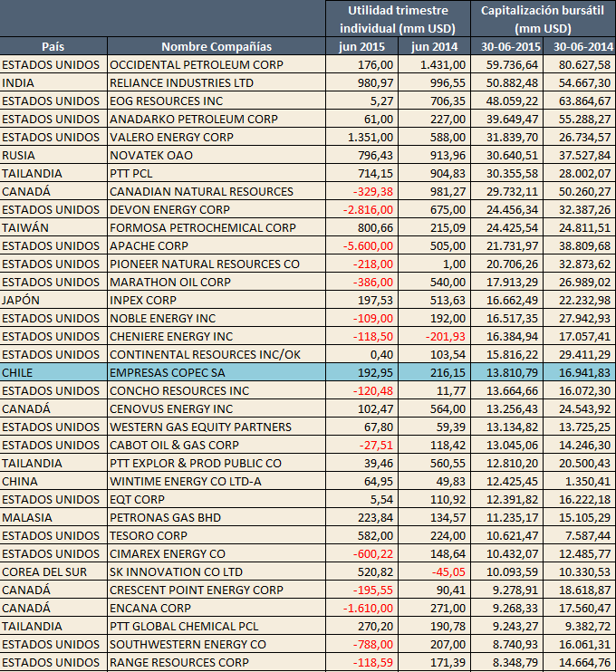Select the ANADARKO PETROLEUM CORP cell

point(217,119)
